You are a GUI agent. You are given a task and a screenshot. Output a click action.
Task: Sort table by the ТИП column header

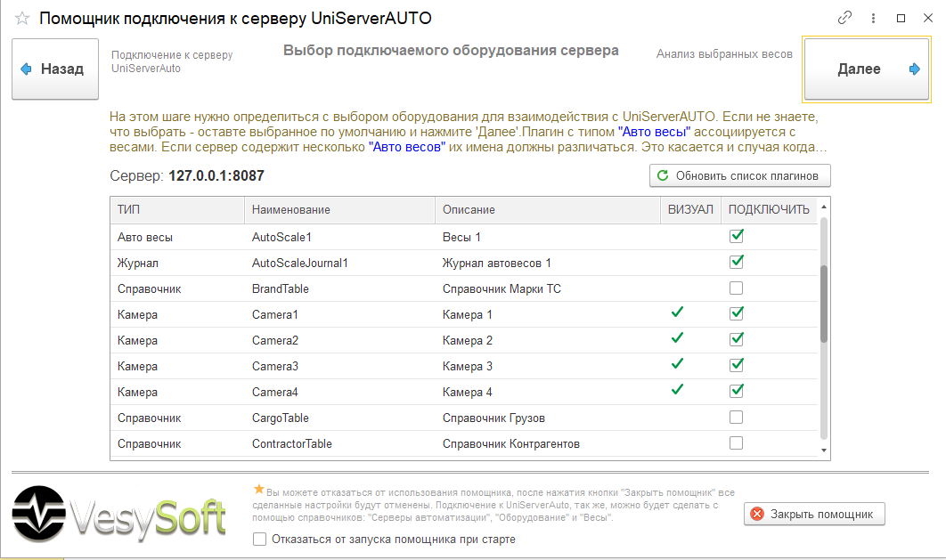(176, 210)
